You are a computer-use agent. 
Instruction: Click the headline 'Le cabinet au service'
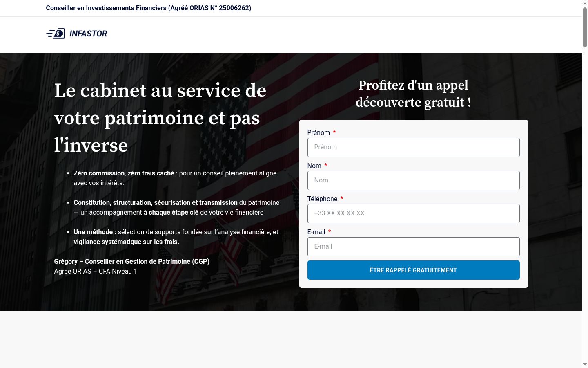click(x=160, y=118)
